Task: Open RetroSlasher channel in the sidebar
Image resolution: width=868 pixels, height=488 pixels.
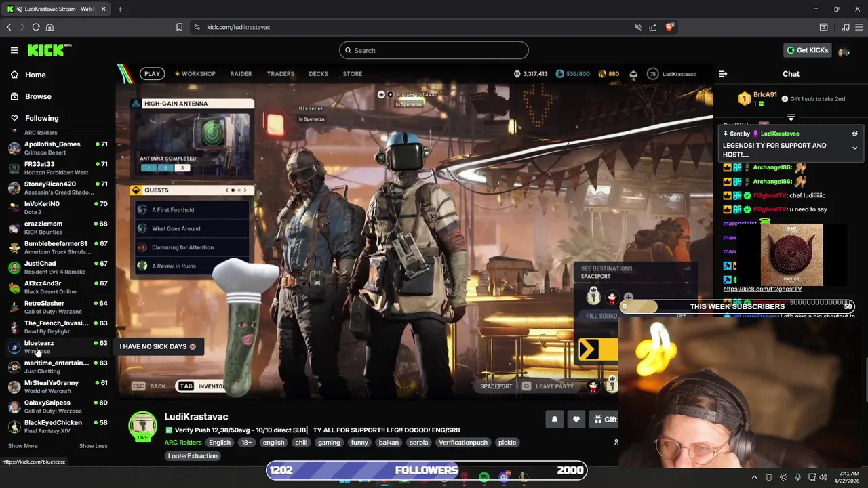Action: (x=58, y=307)
